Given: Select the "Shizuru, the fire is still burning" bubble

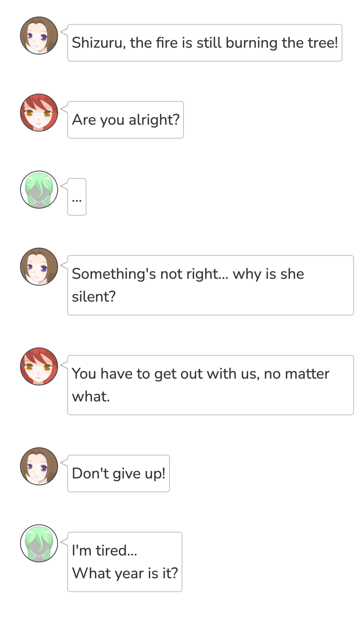Looking at the screenshot, I should coord(205,43).
